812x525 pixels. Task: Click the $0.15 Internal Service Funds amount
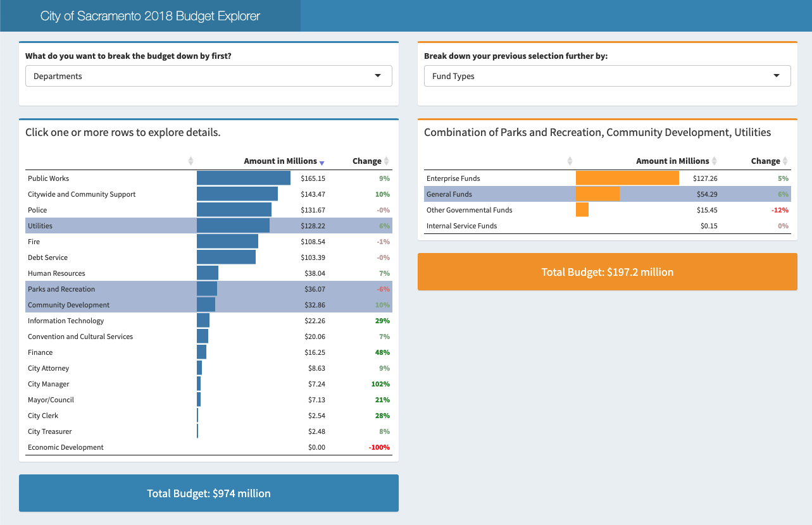coord(709,226)
